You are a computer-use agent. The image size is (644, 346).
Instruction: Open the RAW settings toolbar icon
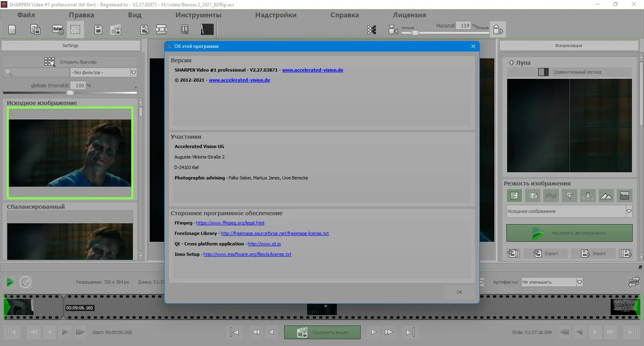pos(57,30)
